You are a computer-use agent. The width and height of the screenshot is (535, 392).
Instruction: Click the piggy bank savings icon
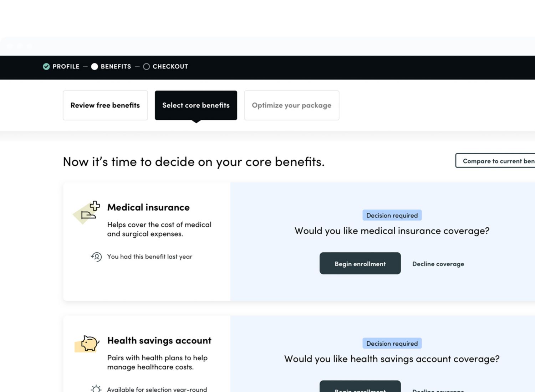pos(88,344)
